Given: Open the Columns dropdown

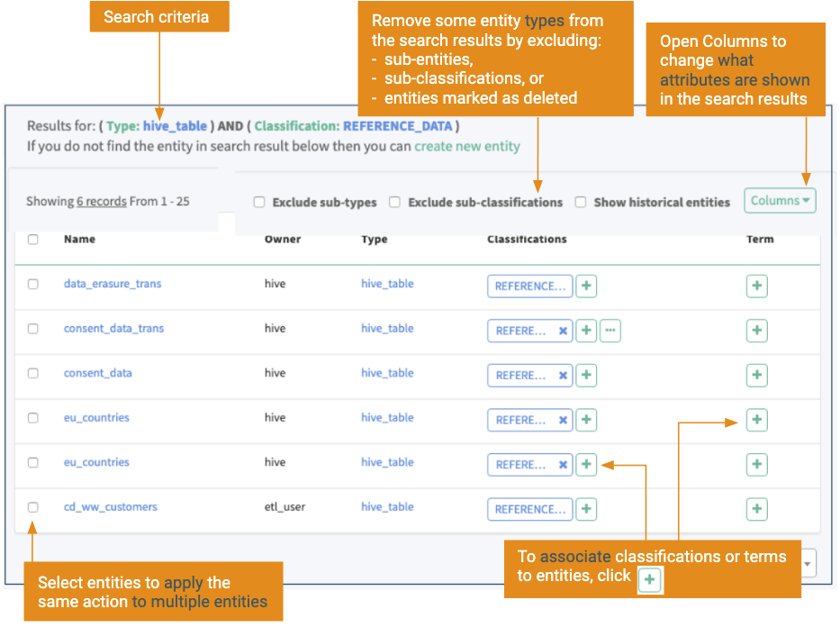Looking at the screenshot, I should pyautogui.click(x=780, y=201).
